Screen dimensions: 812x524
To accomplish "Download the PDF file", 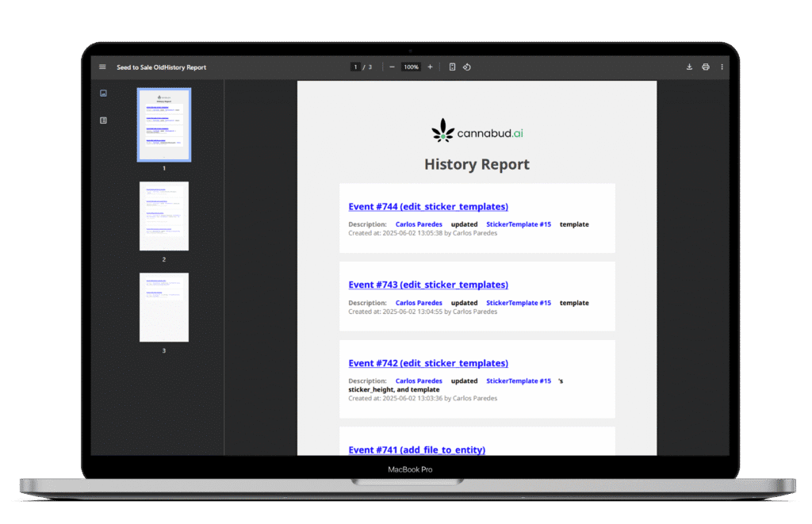I will [x=689, y=67].
